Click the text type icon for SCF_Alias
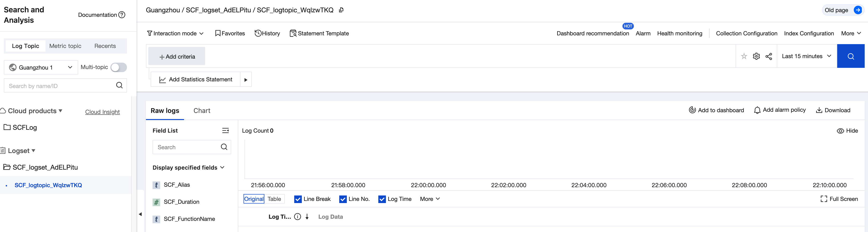This screenshot has height=232, width=868. [156, 185]
